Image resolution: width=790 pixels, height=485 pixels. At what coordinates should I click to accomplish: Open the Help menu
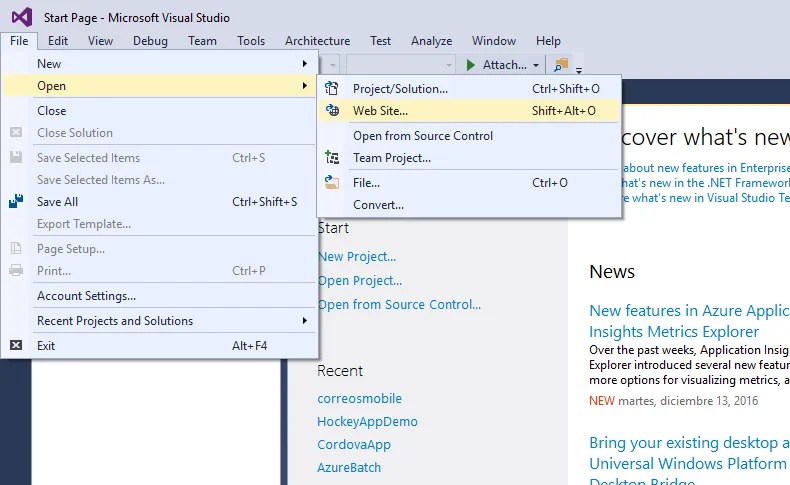coord(548,41)
